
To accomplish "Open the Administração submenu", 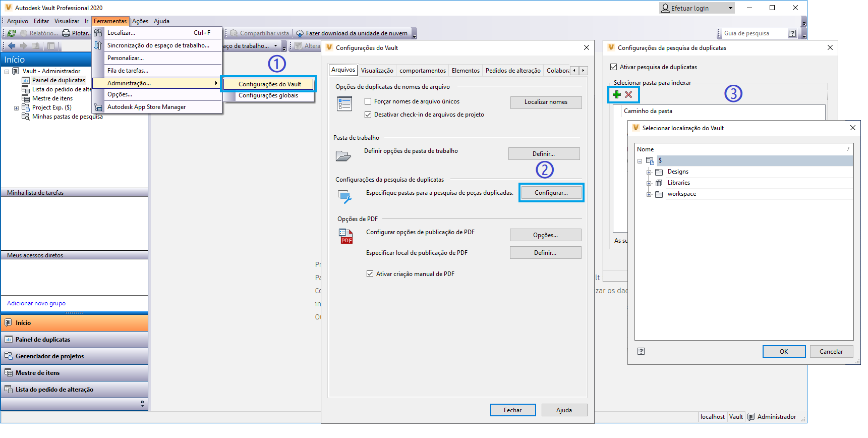I will 157,83.
